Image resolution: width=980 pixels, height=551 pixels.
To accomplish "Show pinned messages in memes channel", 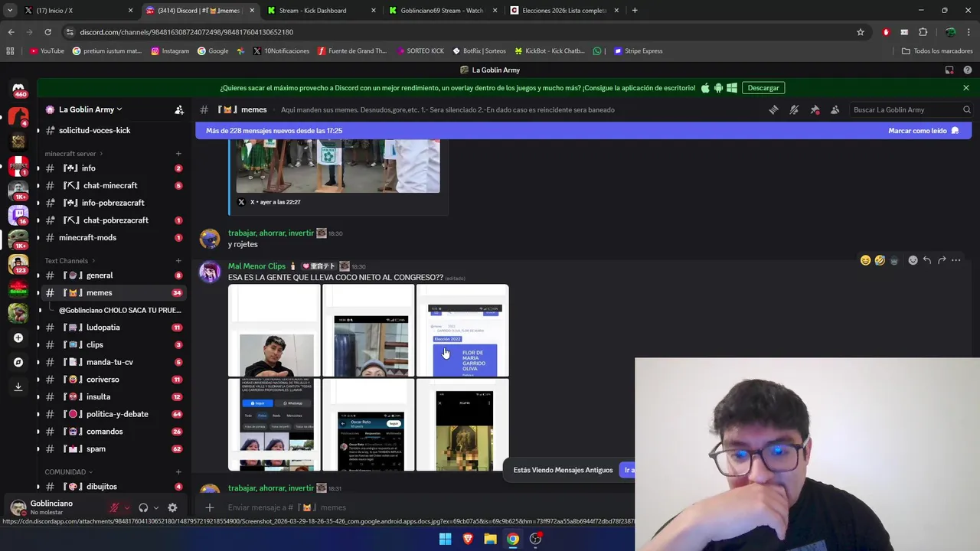I will 815,109.
